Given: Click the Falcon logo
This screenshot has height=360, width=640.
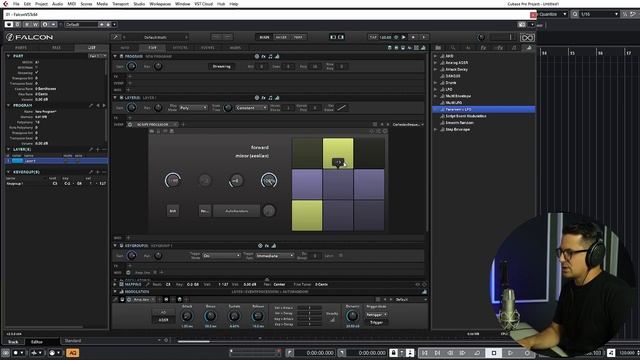Looking at the screenshot, I should click(x=29, y=37).
